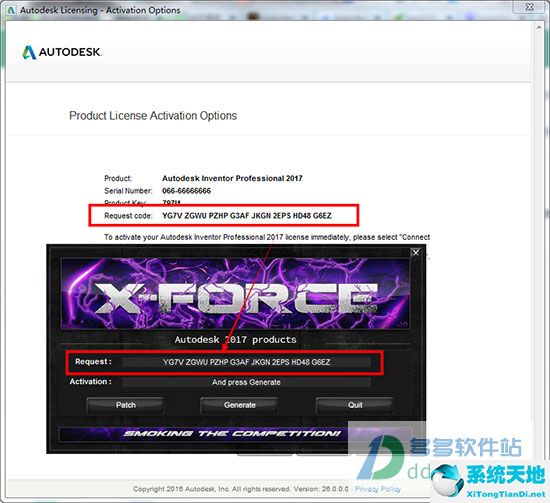Close the Autodesk Licensing window
The height and width of the screenshot is (503, 550).
click(x=530, y=7)
